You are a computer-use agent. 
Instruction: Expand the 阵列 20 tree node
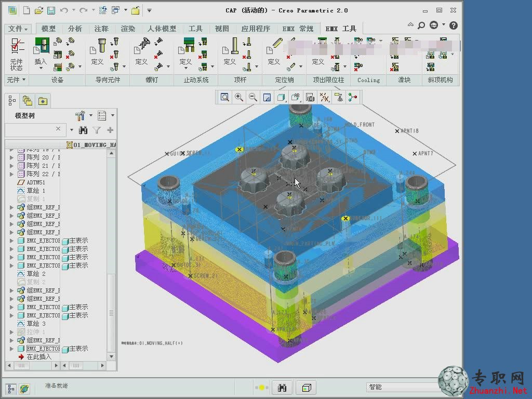pyautogui.click(x=11, y=157)
